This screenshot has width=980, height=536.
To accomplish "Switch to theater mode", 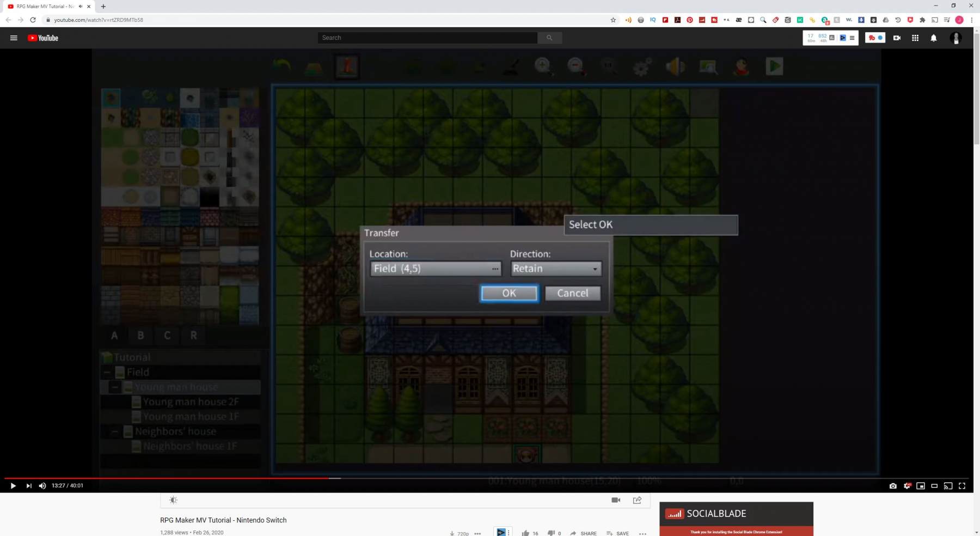I will pyautogui.click(x=934, y=486).
